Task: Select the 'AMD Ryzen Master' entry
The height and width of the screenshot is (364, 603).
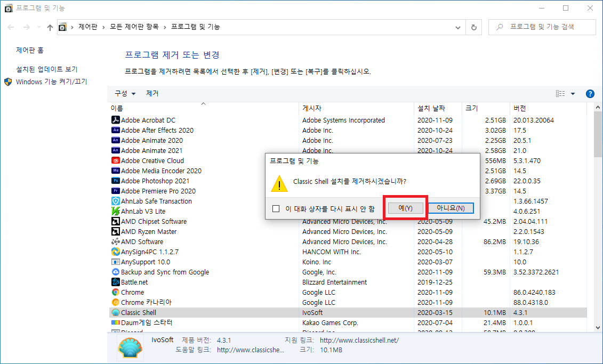Action: point(348,231)
